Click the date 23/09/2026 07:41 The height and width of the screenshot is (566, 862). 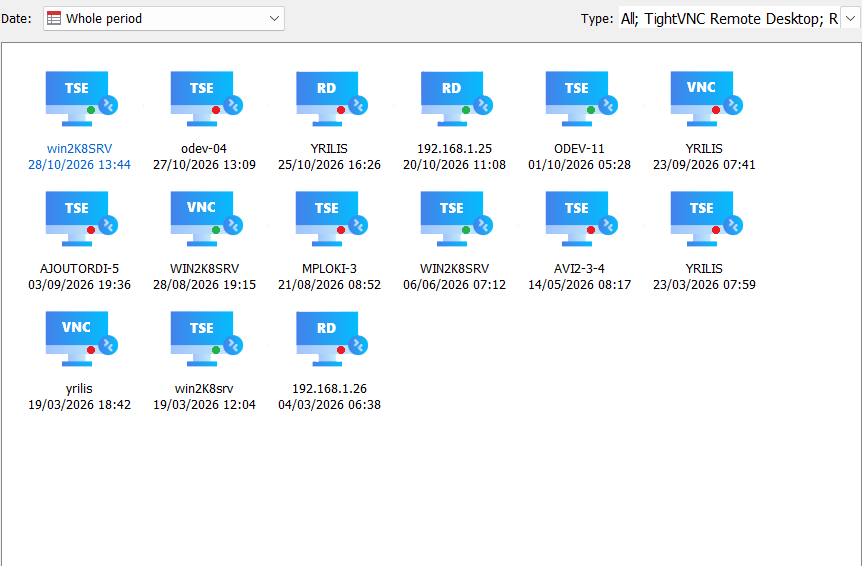click(x=704, y=165)
